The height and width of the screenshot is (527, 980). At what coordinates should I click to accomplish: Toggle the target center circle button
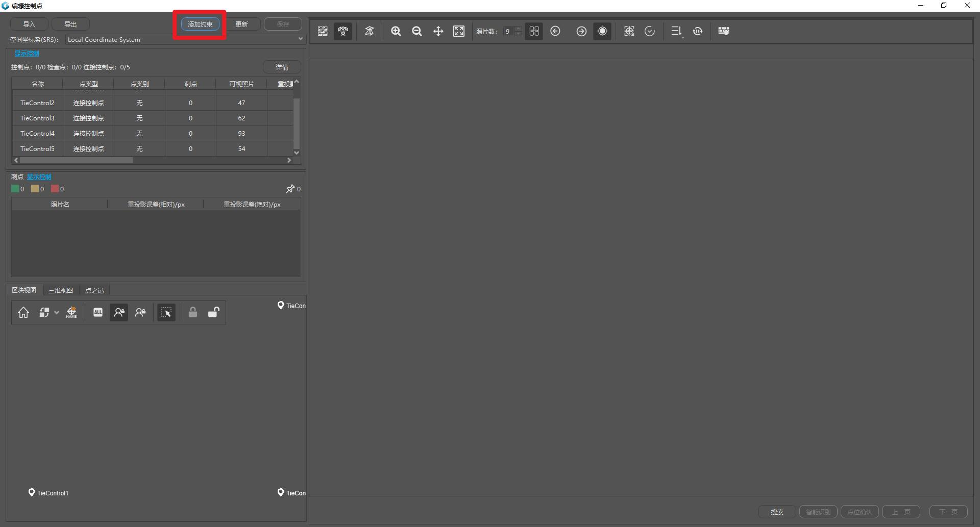[602, 31]
